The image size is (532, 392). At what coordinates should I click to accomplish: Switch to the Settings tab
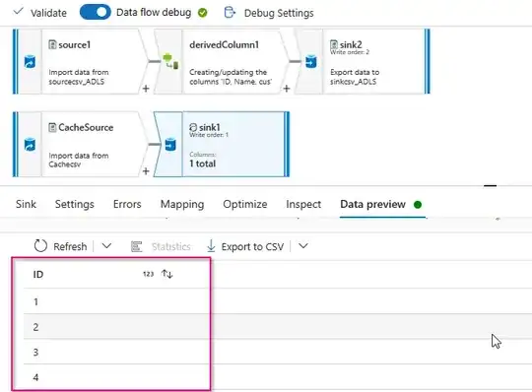(x=75, y=204)
